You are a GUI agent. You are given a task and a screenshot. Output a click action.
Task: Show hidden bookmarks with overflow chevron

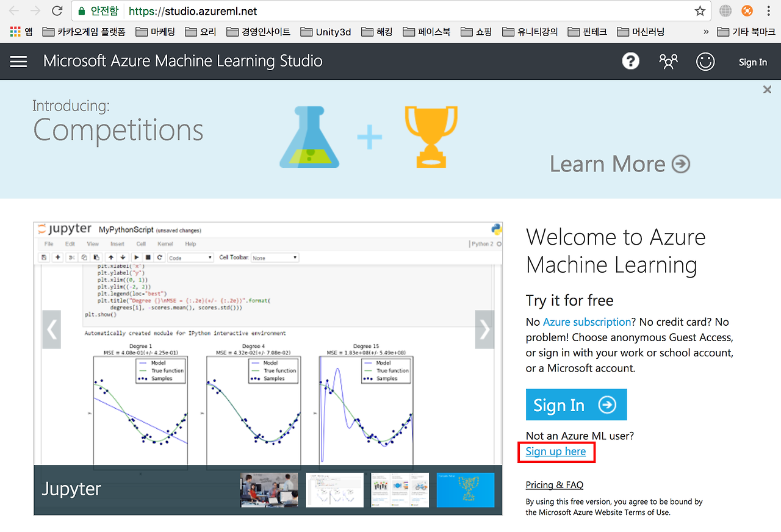tap(706, 32)
